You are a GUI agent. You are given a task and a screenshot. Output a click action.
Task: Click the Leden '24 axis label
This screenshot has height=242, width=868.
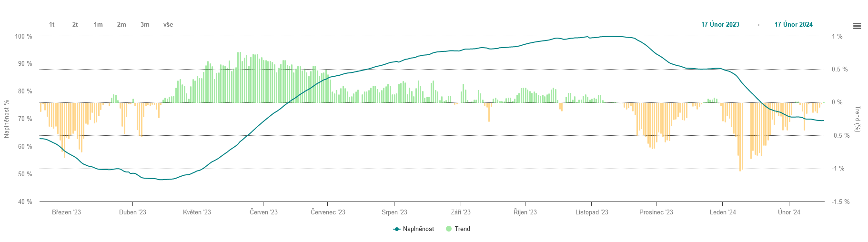pos(723,212)
